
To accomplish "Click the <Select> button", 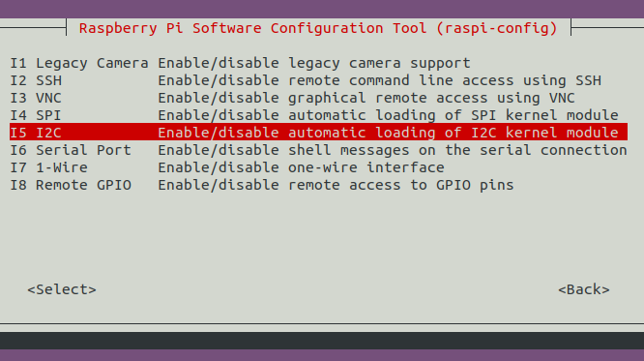I will click(x=62, y=289).
